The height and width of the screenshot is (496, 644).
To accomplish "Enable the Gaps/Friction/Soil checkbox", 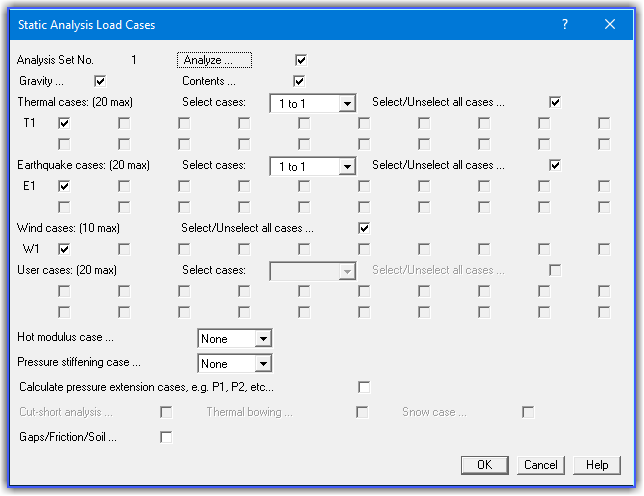I will [166, 437].
